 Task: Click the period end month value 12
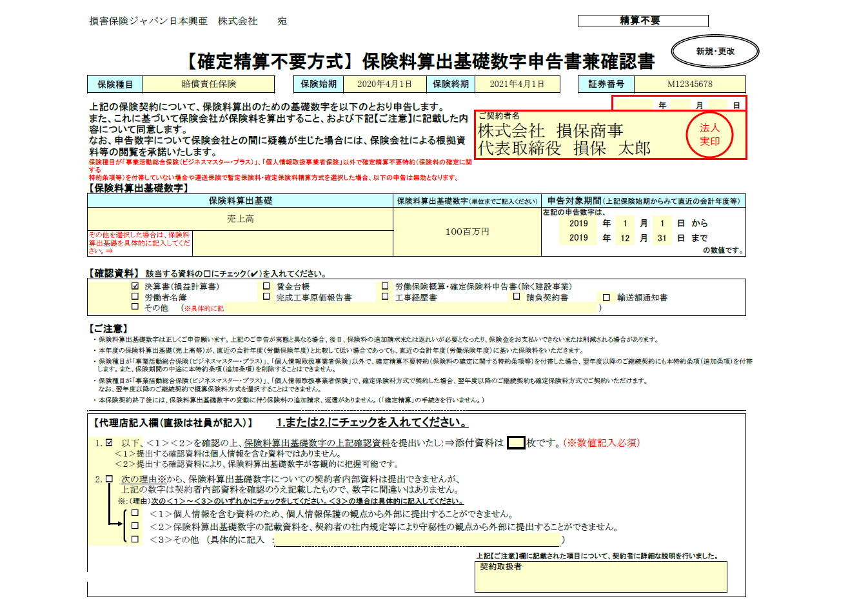[x=625, y=238]
